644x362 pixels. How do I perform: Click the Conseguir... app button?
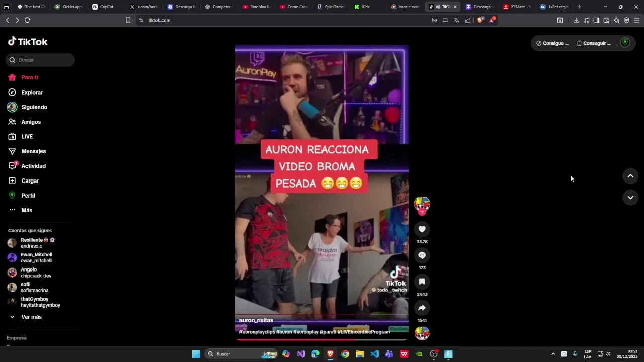594,43
